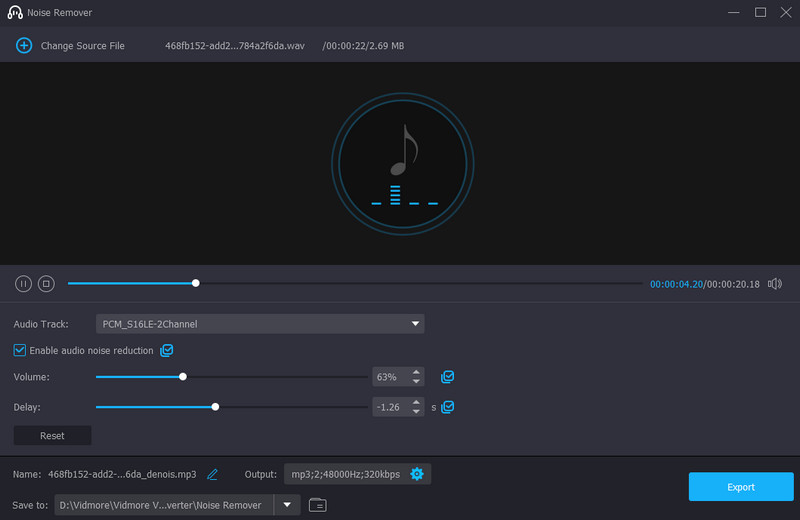Click the output format field mp3;2;48000Hz;320kbps
800x520 pixels.
pos(344,474)
